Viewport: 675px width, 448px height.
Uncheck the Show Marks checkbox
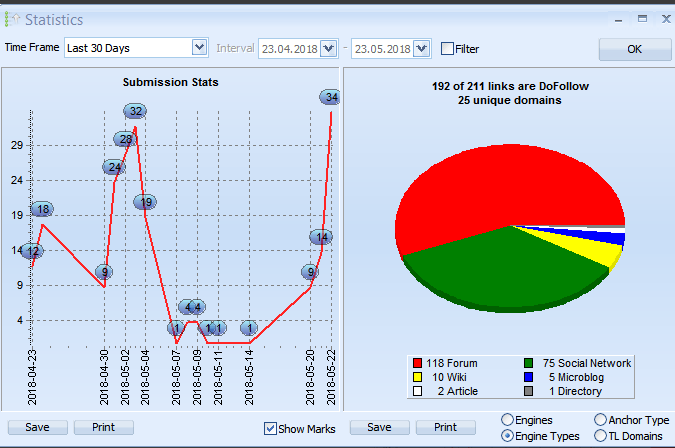pos(270,428)
